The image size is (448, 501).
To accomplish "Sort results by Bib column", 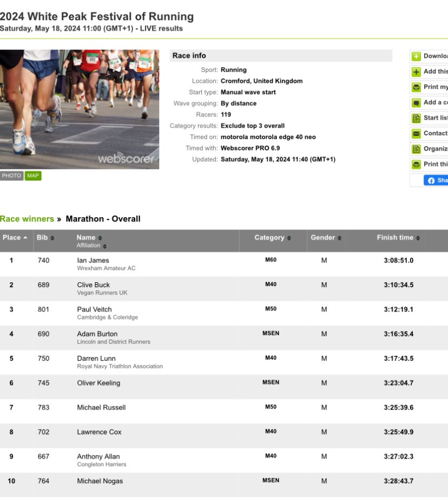I will click(x=45, y=237).
